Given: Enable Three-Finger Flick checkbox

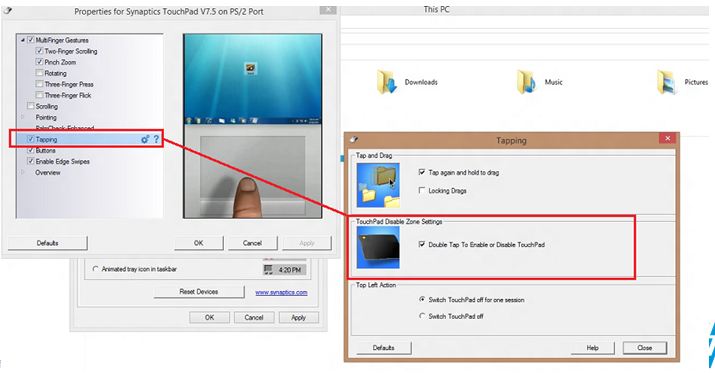Looking at the screenshot, I should (x=39, y=95).
